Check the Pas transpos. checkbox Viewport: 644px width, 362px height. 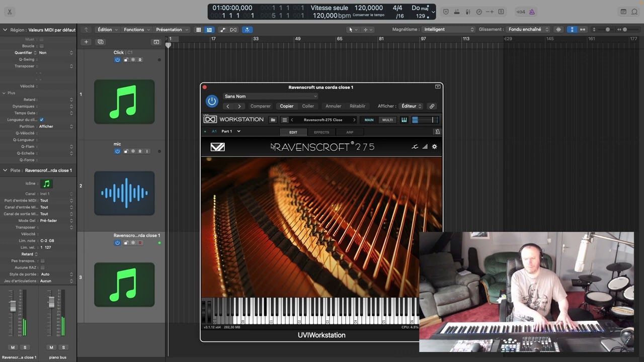[42, 261]
